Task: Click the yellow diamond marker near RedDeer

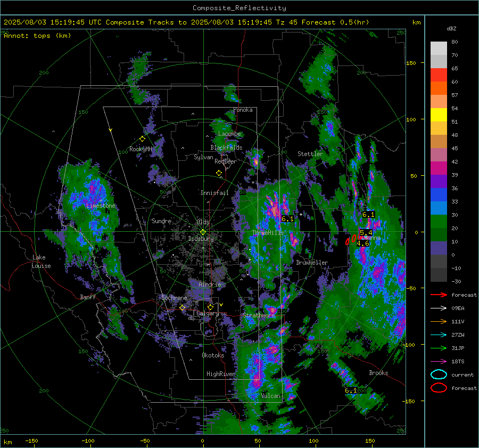Action: (x=219, y=173)
